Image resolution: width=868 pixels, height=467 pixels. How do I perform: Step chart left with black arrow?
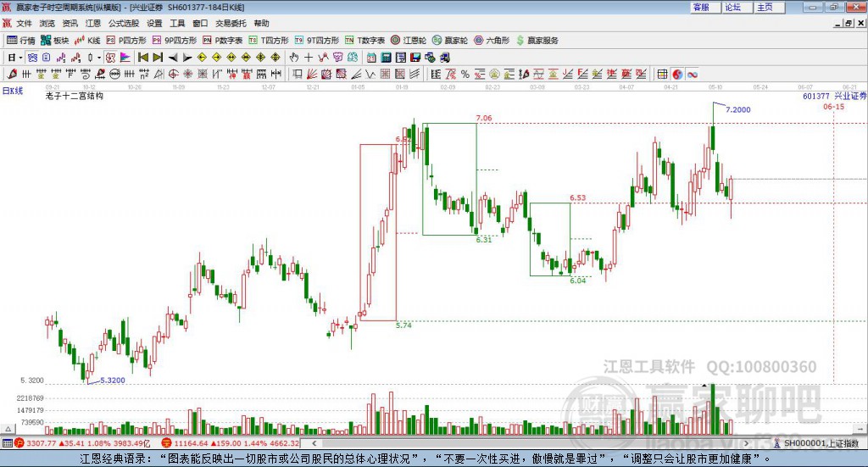(x=173, y=58)
